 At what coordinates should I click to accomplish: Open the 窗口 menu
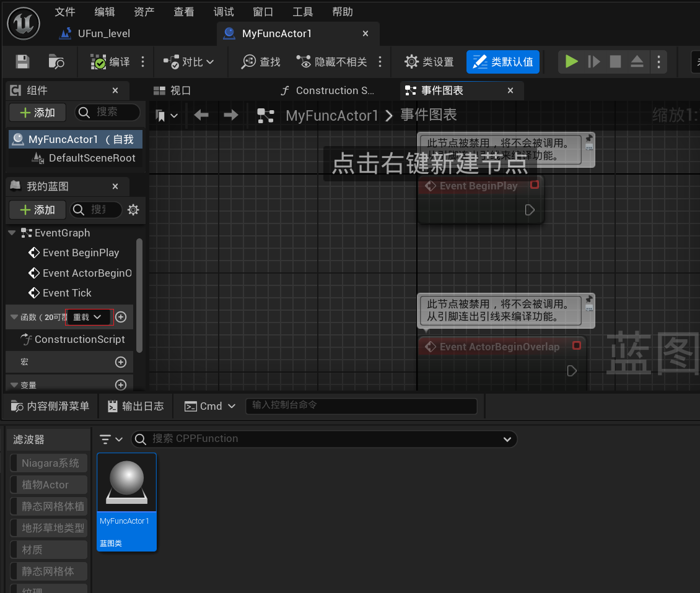coord(263,12)
